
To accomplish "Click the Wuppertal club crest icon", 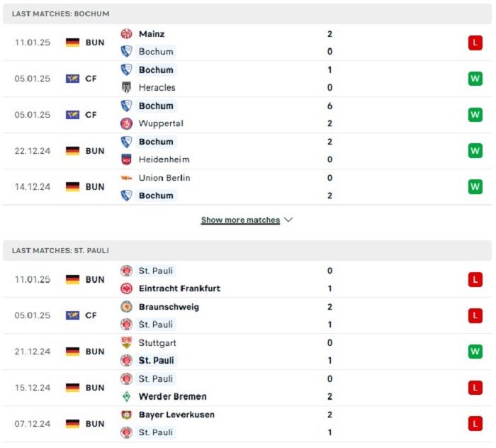I will click(126, 123).
